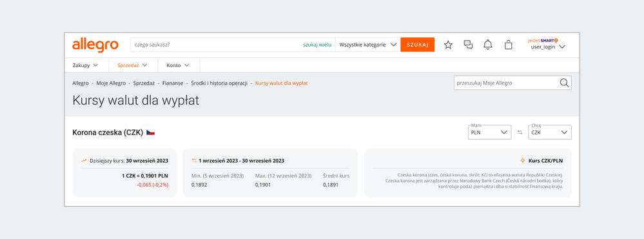The height and width of the screenshot is (239, 644).
Task: Click Korona czeska (CZK) heading
Action: pos(108,132)
